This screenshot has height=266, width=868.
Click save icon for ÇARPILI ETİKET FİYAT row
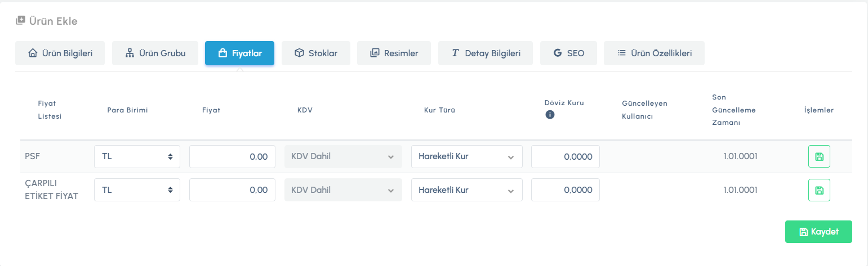click(x=819, y=190)
